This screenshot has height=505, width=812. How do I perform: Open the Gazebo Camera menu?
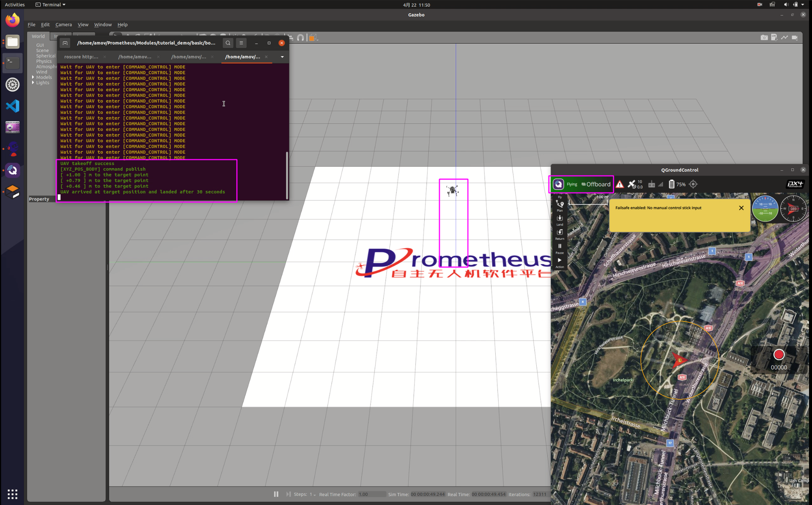click(63, 25)
